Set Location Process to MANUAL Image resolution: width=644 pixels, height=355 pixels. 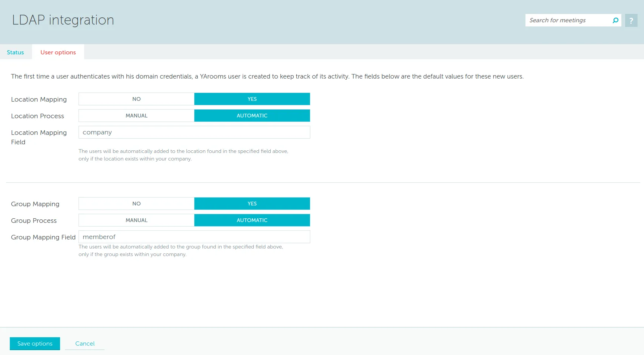pos(136,116)
